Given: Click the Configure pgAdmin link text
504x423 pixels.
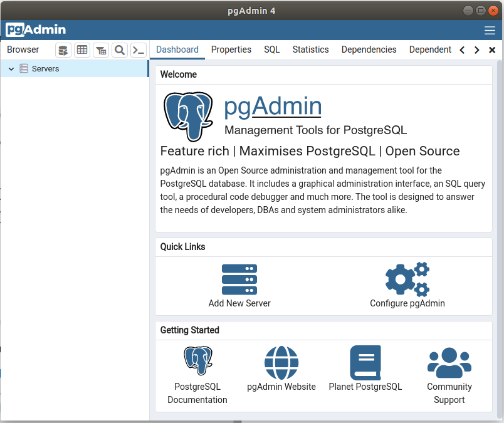Looking at the screenshot, I should tap(407, 303).
